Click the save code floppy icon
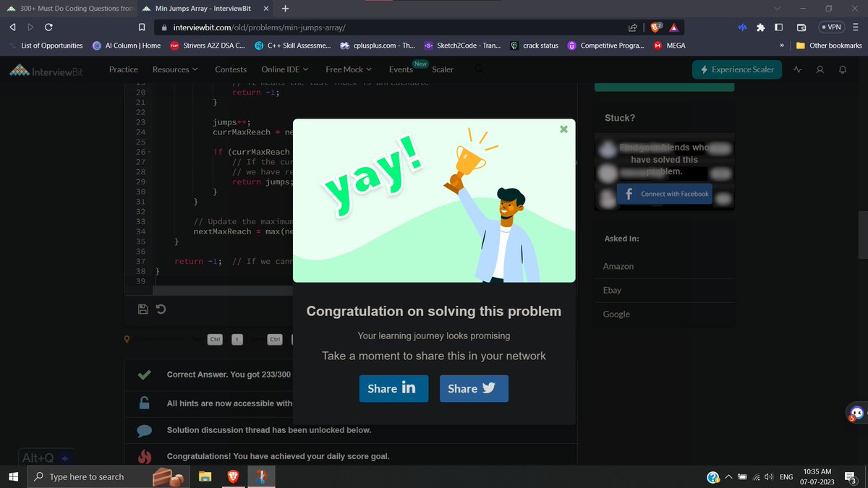The height and width of the screenshot is (488, 868). 143,309
